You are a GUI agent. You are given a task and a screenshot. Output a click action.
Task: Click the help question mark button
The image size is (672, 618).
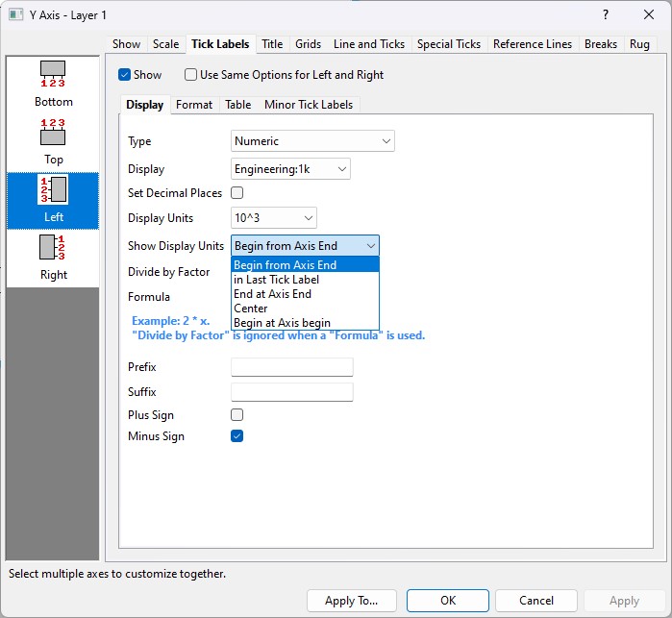tap(605, 15)
